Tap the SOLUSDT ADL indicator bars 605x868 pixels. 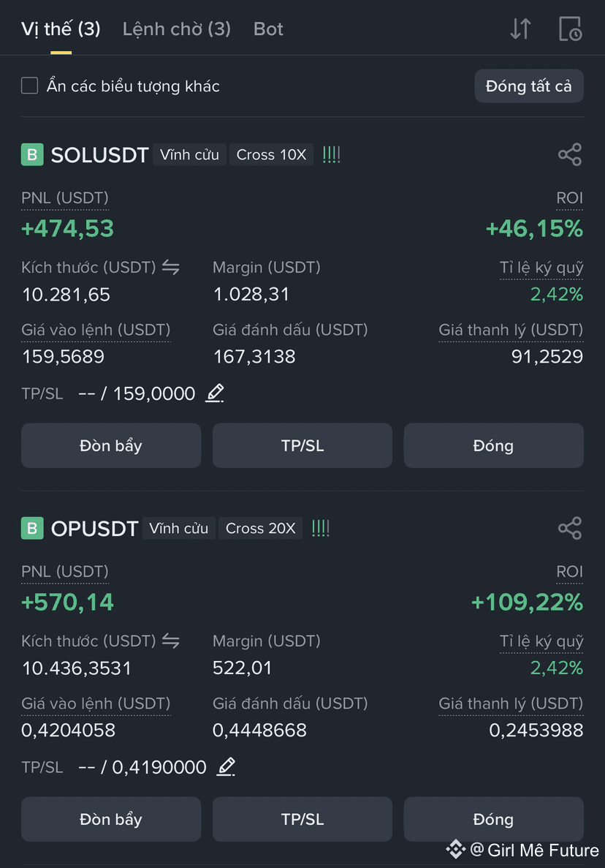[x=331, y=154]
